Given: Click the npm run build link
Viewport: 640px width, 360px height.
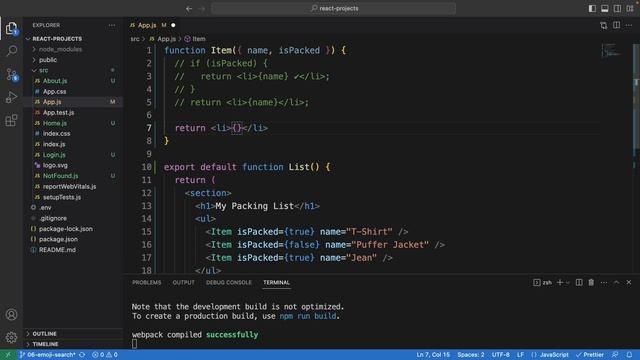Looking at the screenshot, I should coord(308,316).
